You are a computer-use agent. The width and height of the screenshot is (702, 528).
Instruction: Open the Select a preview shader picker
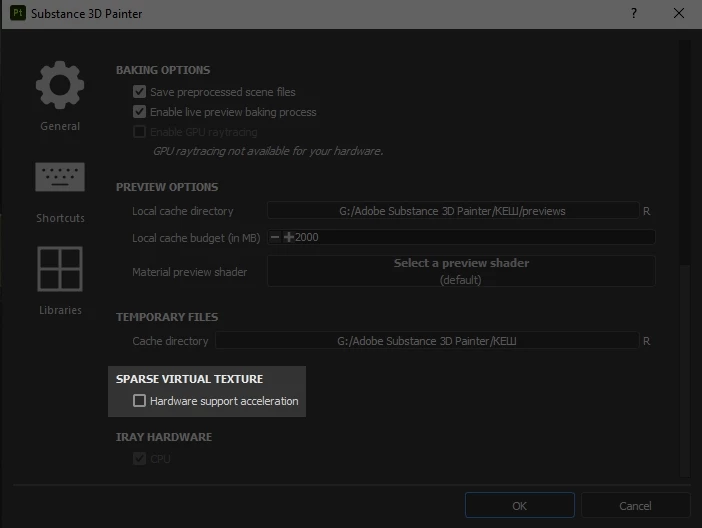461,271
